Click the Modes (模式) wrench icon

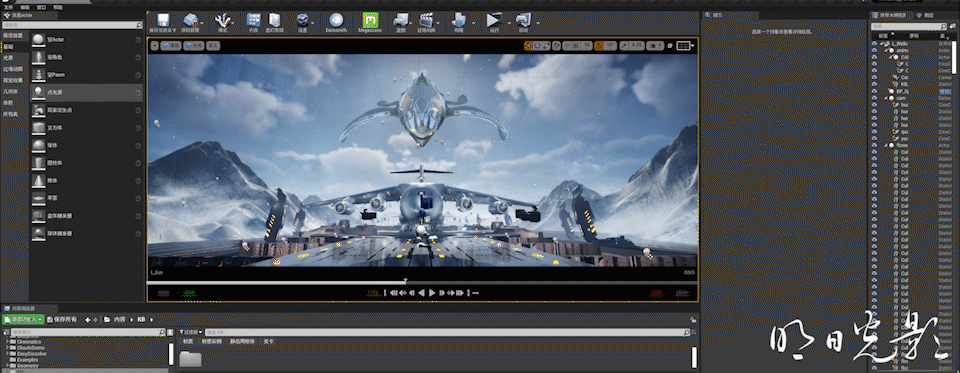(x=222, y=20)
